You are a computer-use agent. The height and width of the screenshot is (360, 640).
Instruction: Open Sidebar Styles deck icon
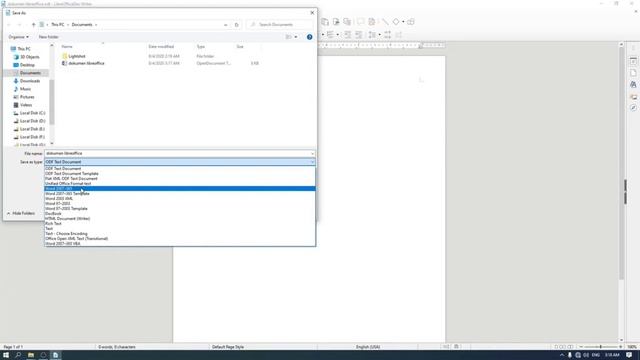[x=633, y=85]
